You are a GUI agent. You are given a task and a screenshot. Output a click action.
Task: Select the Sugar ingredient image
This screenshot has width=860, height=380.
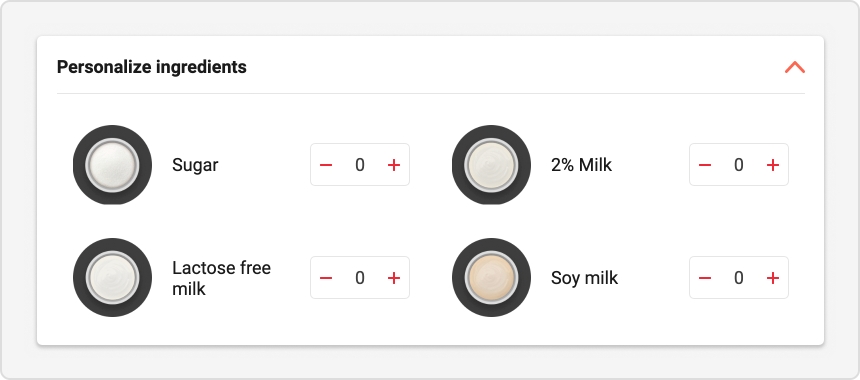pyautogui.click(x=112, y=165)
